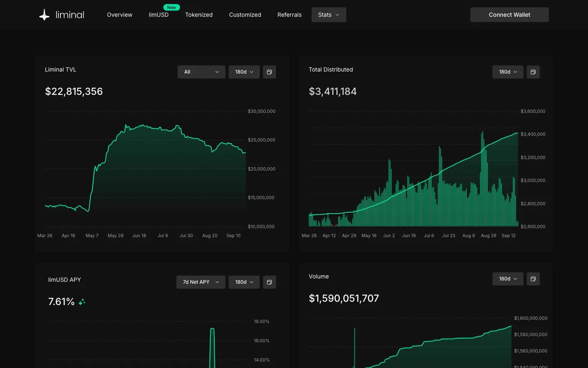Click the sparkle icon beside 7.61%
Image resolution: width=588 pixels, height=368 pixels.
pos(82,302)
